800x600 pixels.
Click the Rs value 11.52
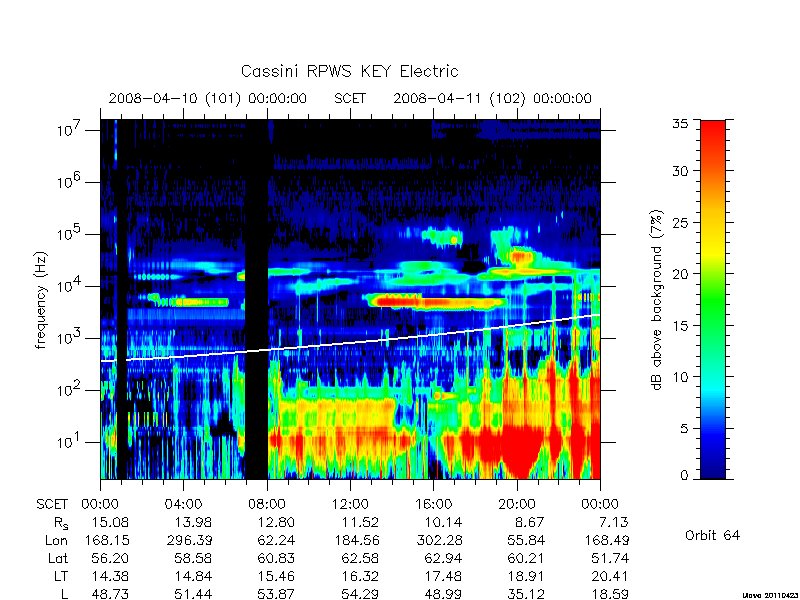click(360, 522)
